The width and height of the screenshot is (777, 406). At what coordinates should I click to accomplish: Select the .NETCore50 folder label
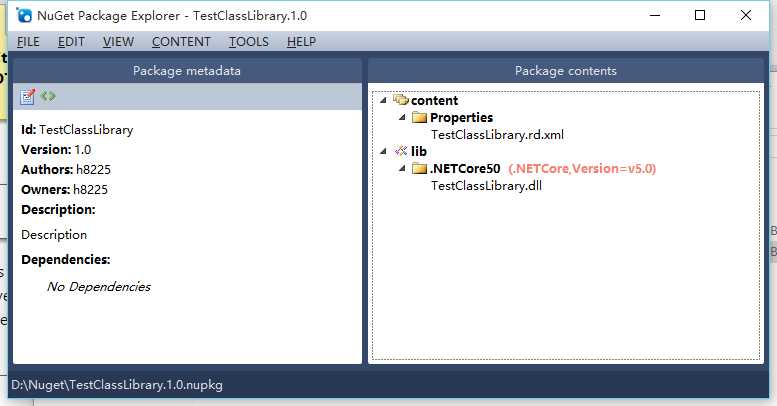point(465,169)
